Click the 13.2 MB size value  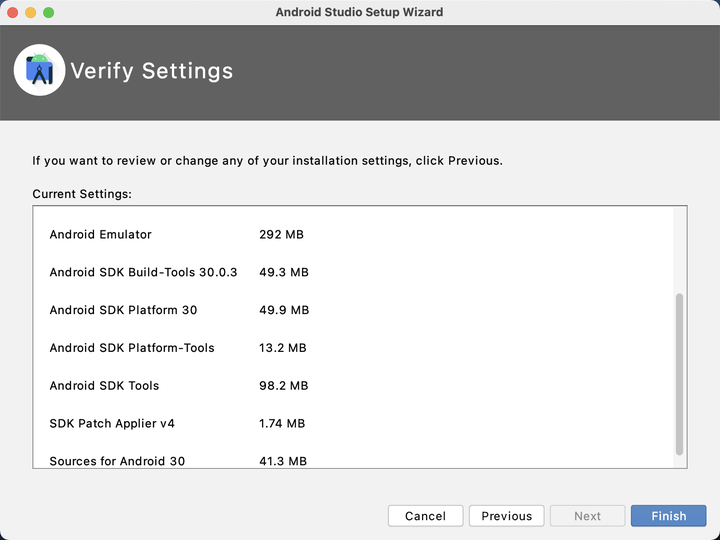282,348
